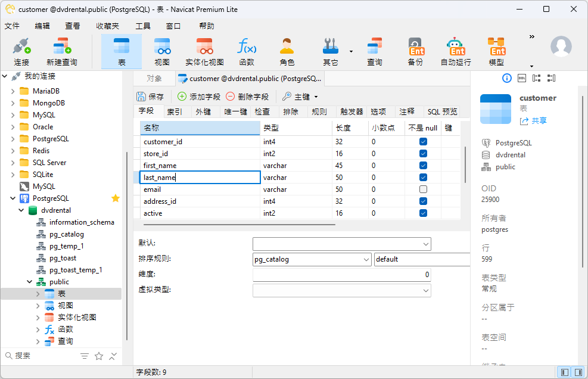This screenshot has width=588, height=379.
Task: Click the default collation input field
Action: click(422, 259)
